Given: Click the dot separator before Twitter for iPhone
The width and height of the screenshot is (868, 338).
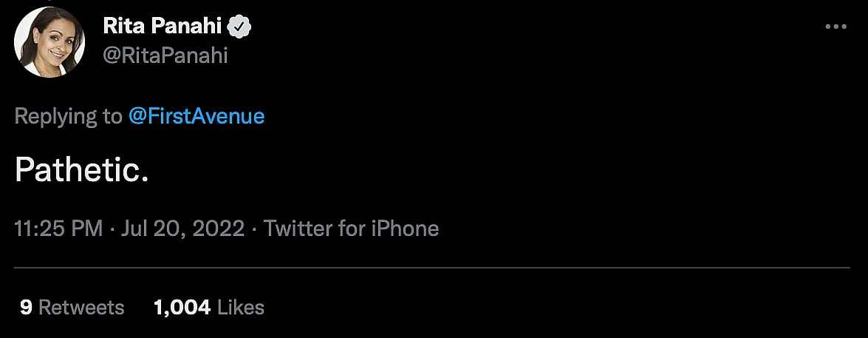Looking at the screenshot, I should [253, 229].
